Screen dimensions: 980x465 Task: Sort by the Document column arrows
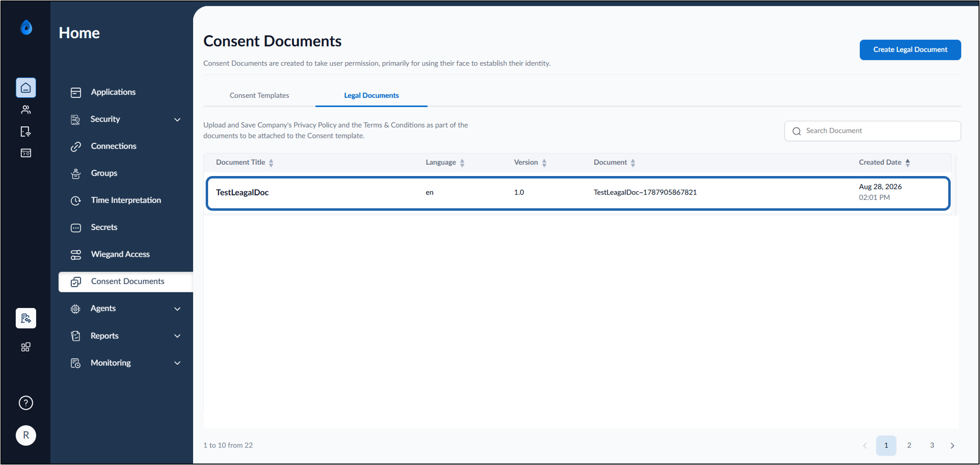(633, 163)
